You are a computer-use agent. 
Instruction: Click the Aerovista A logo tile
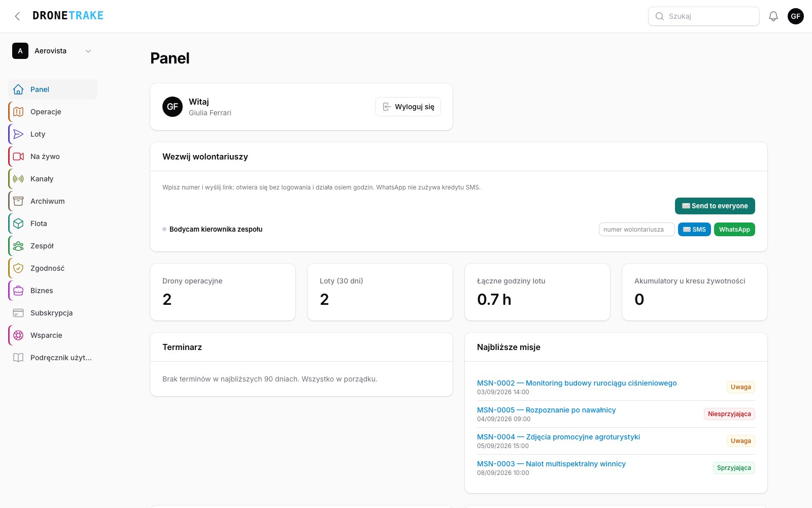tap(20, 51)
